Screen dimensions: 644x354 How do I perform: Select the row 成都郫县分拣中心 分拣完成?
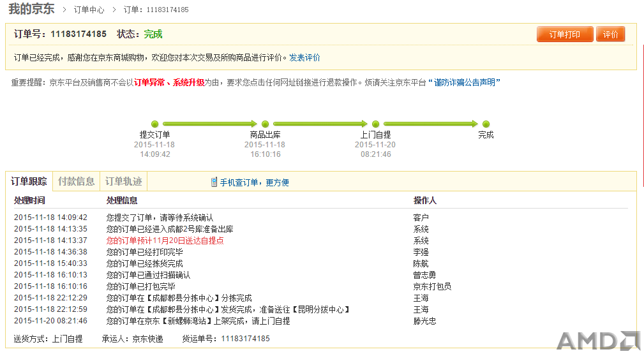pyautogui.click(x=320, y=298)
